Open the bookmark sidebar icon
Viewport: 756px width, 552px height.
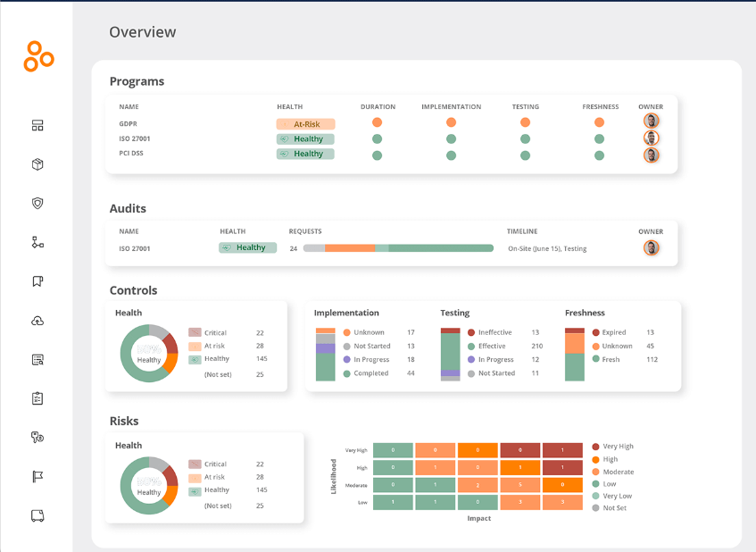[37, 281]
